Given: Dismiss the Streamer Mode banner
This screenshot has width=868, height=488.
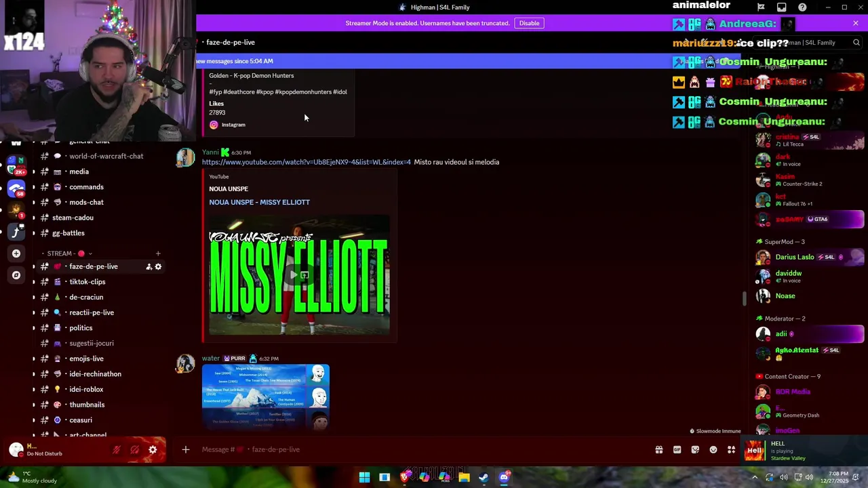Looking at the screenshot, I should tap(856, 23).
